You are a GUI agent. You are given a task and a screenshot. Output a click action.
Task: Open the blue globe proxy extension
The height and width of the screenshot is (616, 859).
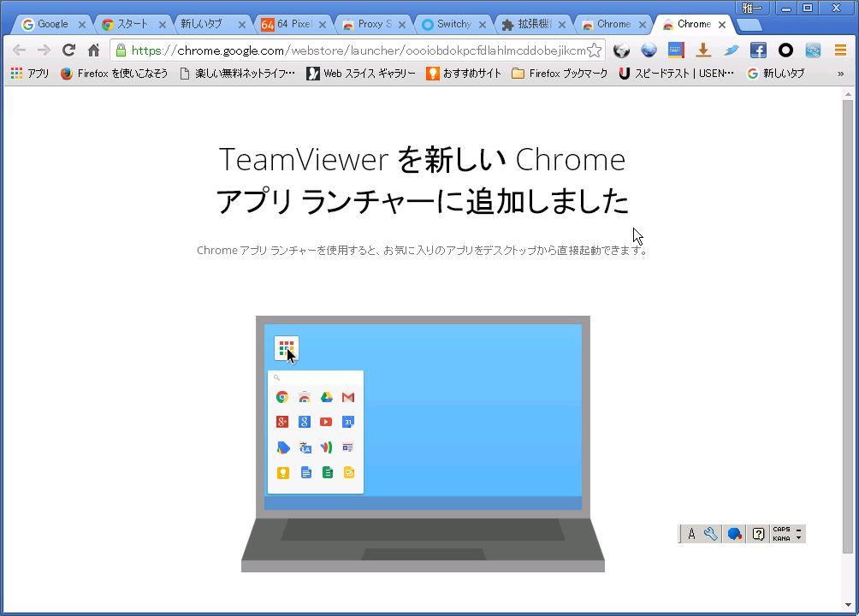[649, 50]
